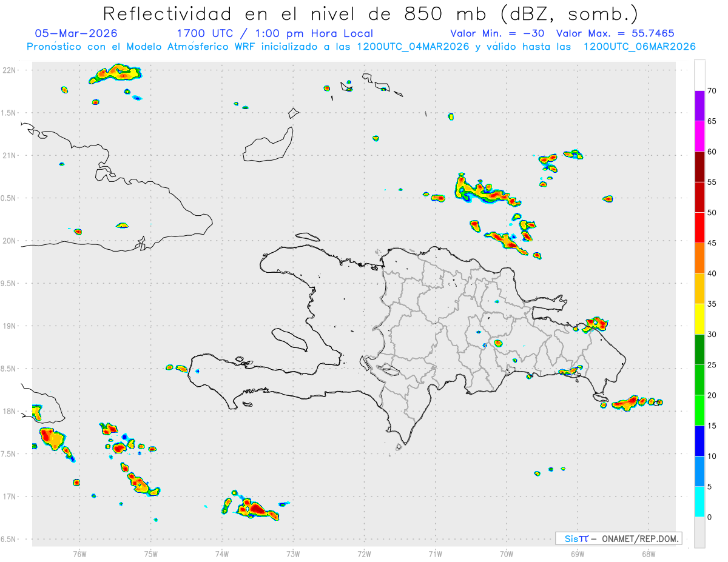Click the '73W' longitude label

(293, 554)
